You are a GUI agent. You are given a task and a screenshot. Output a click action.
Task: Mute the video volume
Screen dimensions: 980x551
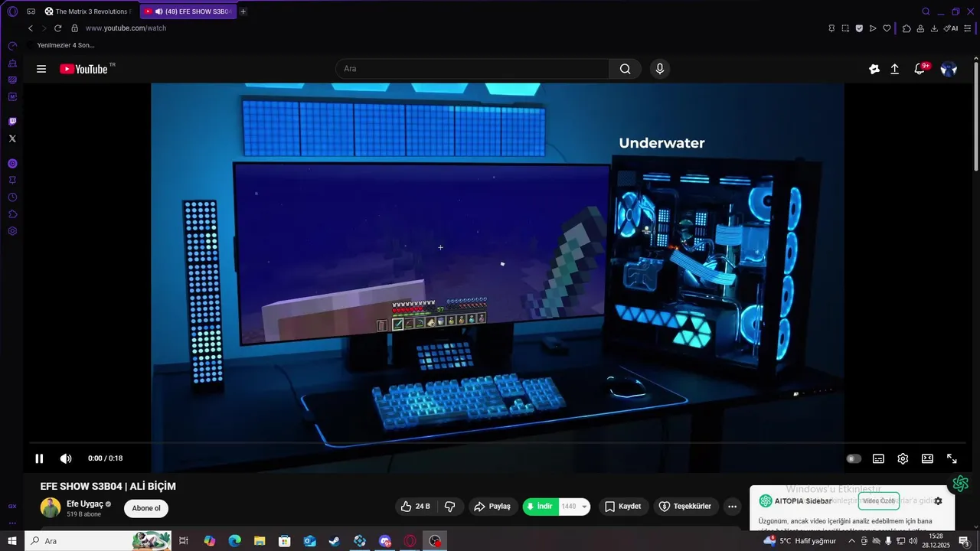click(x=66, y=458)
